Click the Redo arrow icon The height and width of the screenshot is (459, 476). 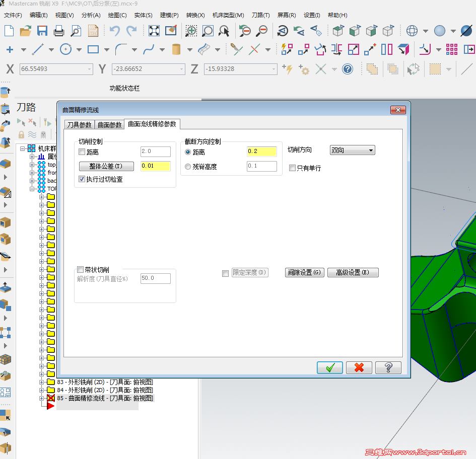tap(131, 31)
